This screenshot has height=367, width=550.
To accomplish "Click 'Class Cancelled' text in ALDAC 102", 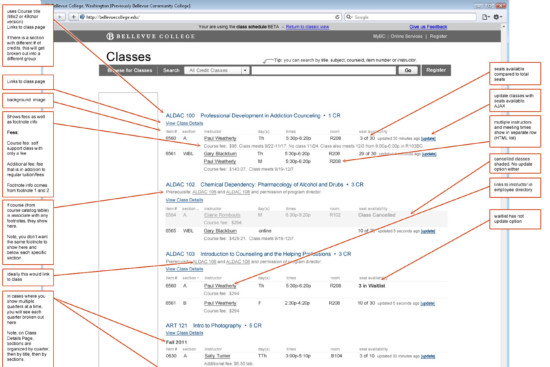I will pos(377,215).
